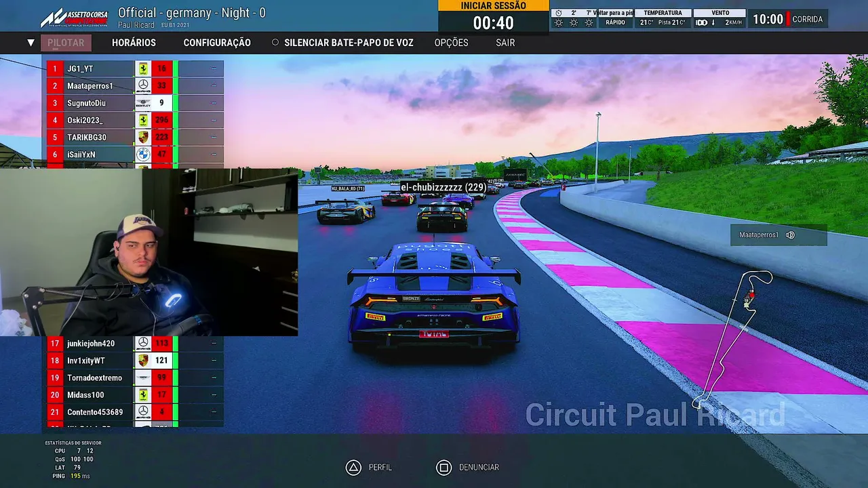Click the speaker icon next to Maataperros1
The width and height of the screenshot is (868, 488).
(790, 235)
